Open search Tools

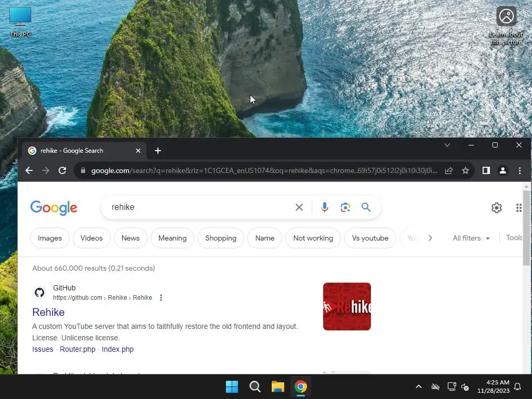point(514,238)
